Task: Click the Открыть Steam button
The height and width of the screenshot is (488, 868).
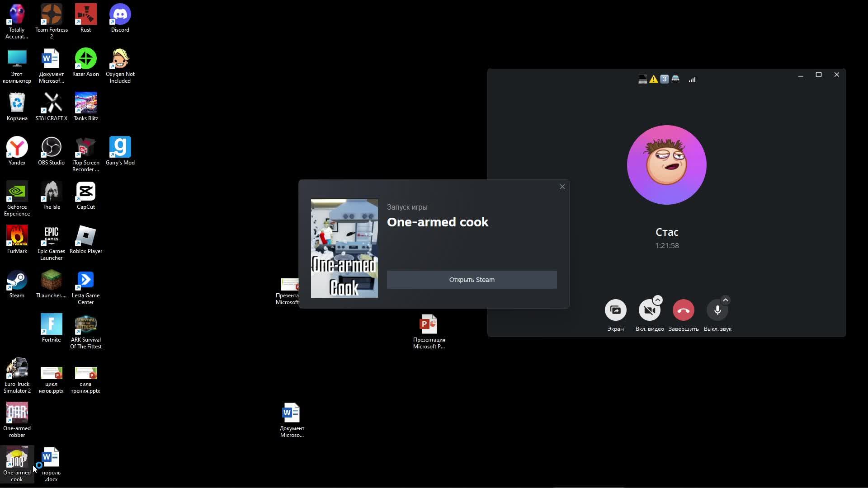Action: click(x=472, y=280)
